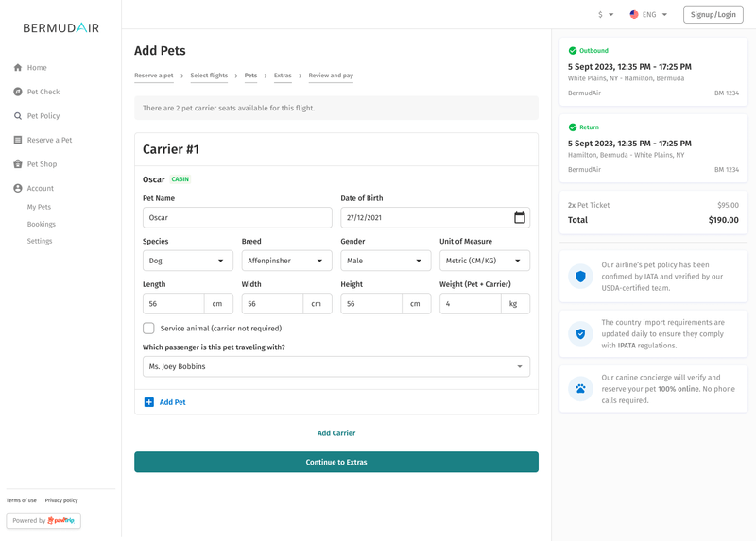Click the Home icon in sidebar
756x541 pixels.
coord(18,68)
